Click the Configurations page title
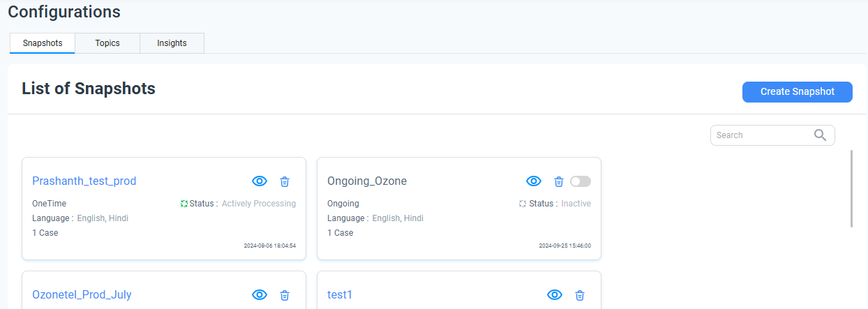Viewport: 868px width, 309px height. pyautogui.click(x=64, y=12)
